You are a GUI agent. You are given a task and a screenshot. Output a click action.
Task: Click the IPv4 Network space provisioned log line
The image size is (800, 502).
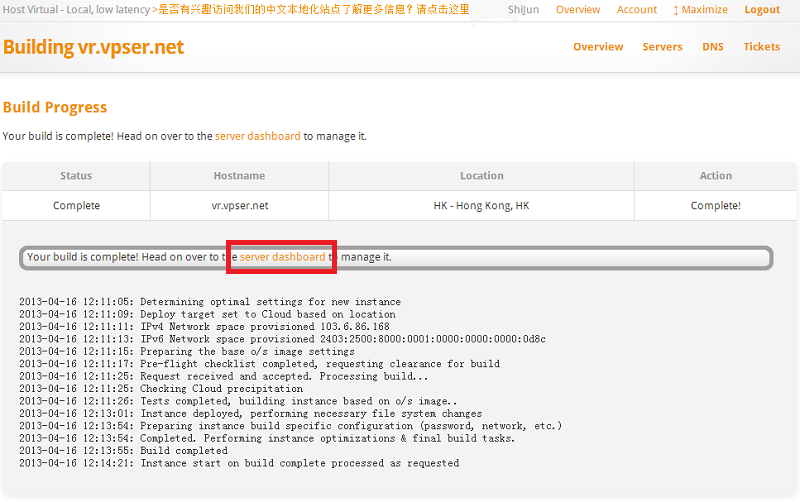click(204, 327)
